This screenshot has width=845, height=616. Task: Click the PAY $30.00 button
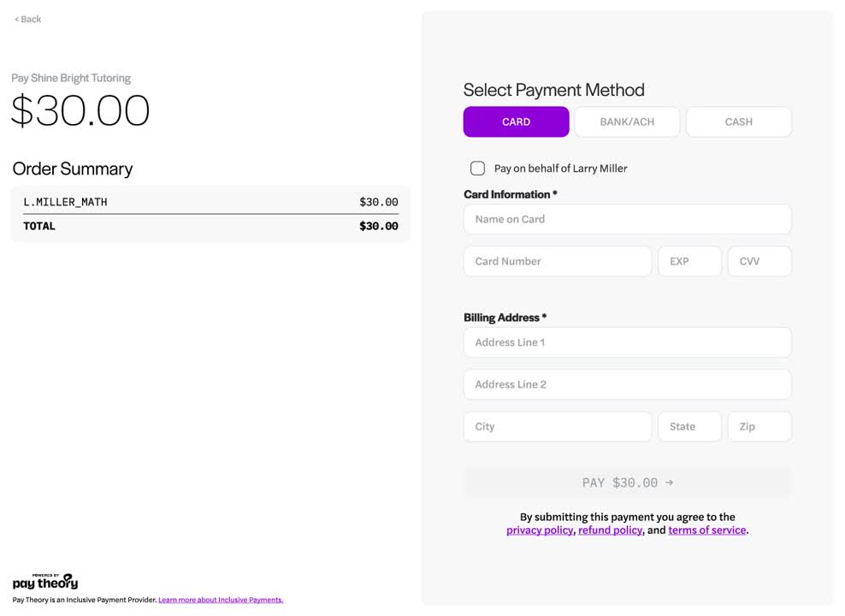click(x=627, y=482)
